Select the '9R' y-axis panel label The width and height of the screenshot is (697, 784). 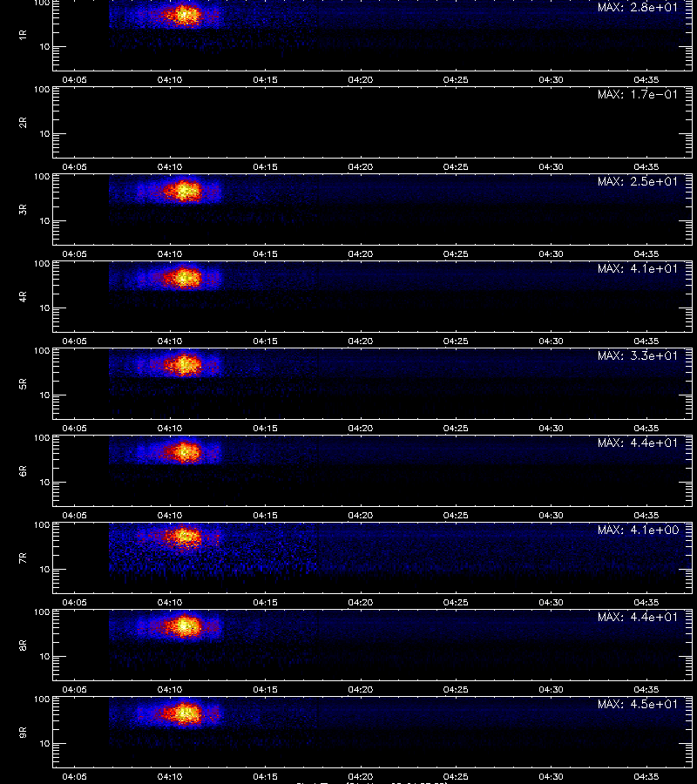(23, 733)
